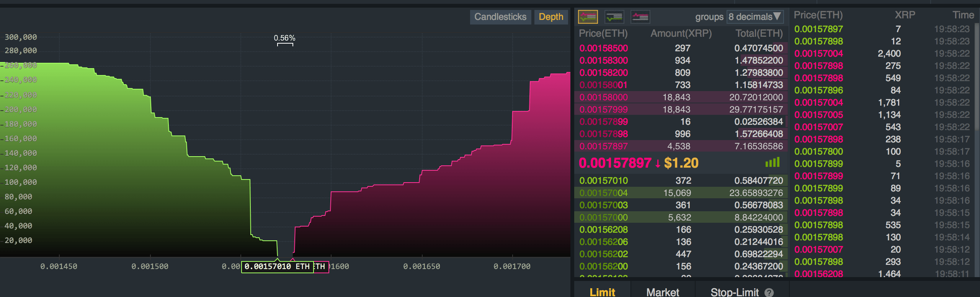This screenshot has height=297, width=980.
Task: Click the trade history Price(ETH) header
Action: pos(818,15)
